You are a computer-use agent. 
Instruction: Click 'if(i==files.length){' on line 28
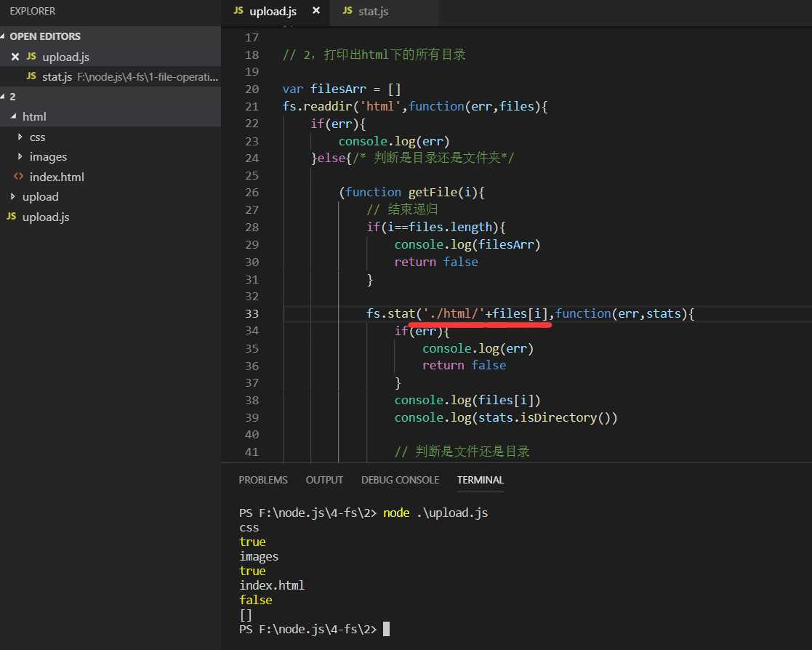(436, 228)
